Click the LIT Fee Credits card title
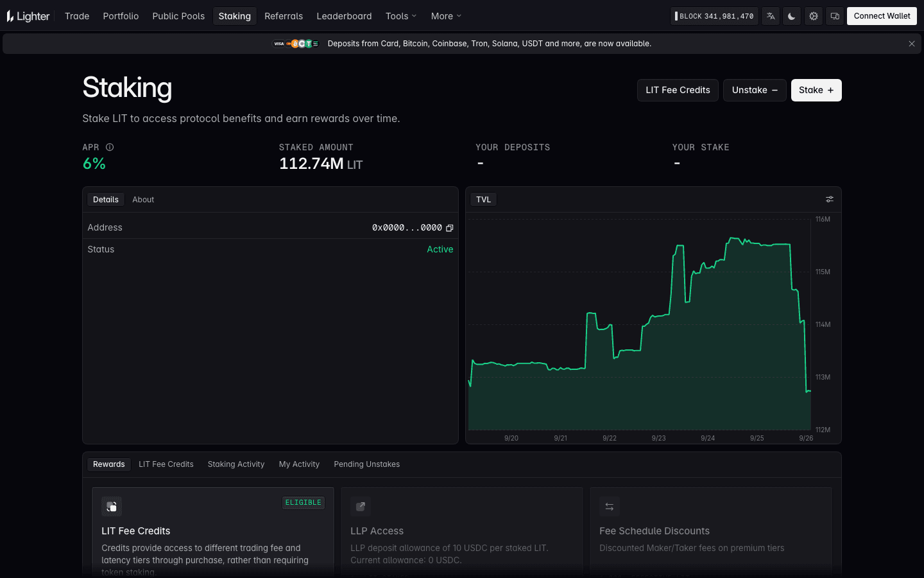 136,531
